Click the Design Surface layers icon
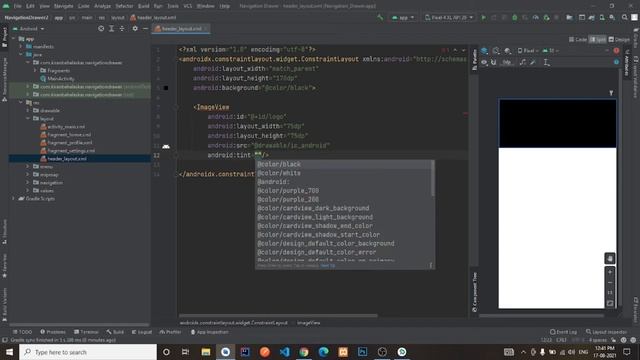This screenshot has height=360, width=640. [x=484, y=51]
